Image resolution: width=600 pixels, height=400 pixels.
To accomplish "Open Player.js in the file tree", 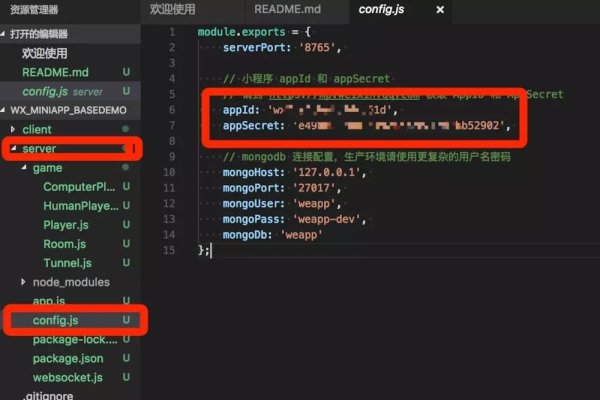I will click(66, 225).
